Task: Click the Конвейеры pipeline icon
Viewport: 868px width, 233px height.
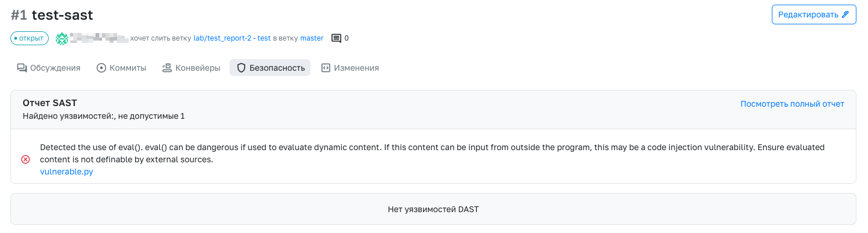Action: point(167,68)
